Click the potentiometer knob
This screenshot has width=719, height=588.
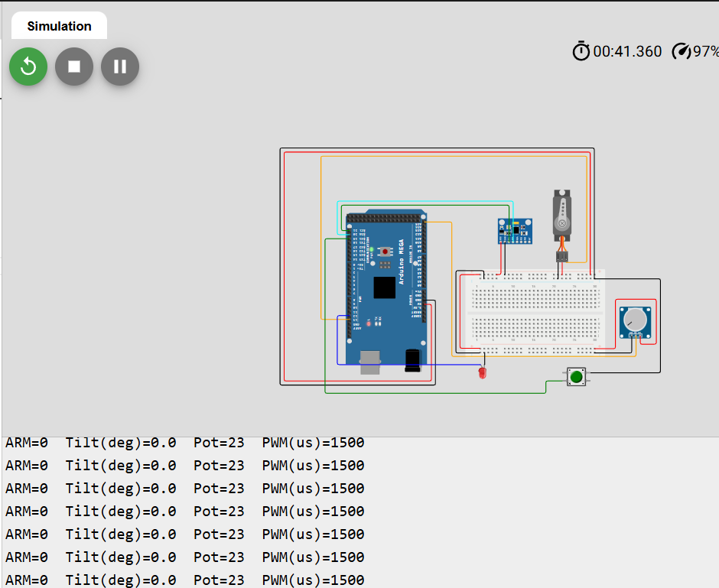click(633, 320)
